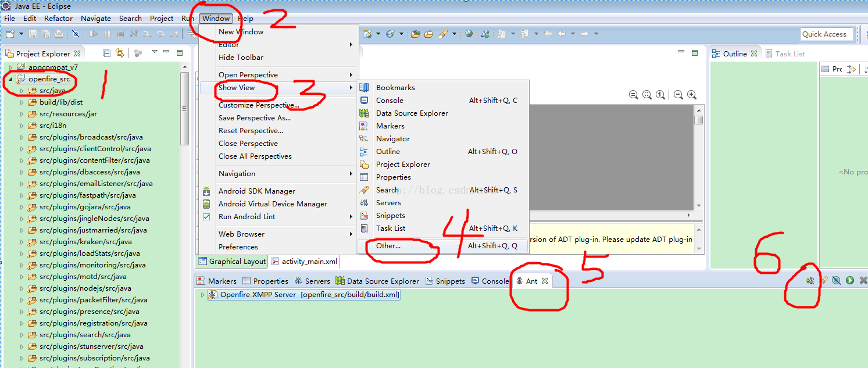Click the Save All toolbar icon

click(45, 34)
